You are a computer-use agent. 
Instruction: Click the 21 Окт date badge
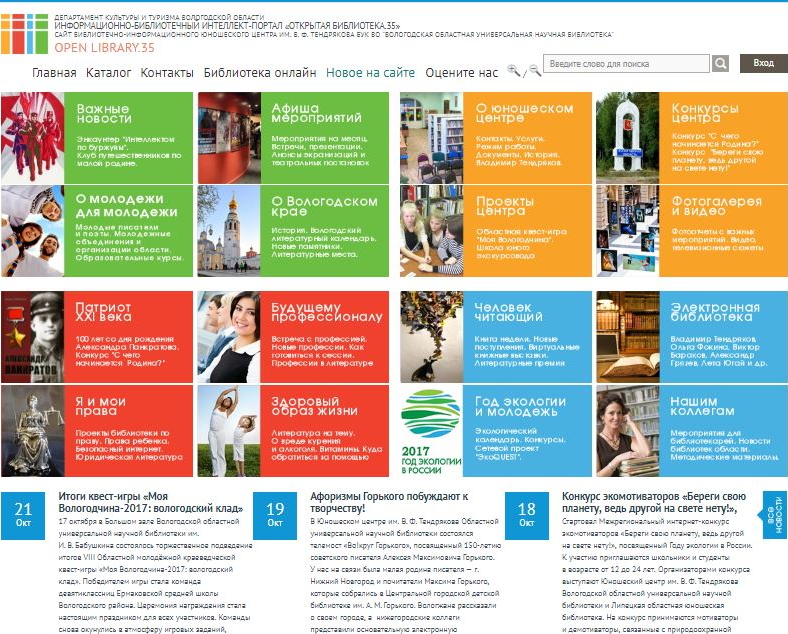click(x=23, y=516)
